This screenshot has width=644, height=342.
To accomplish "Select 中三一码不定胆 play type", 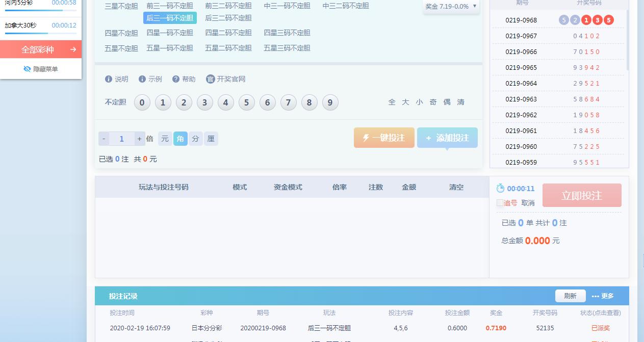I will click(x=287, y=6).
